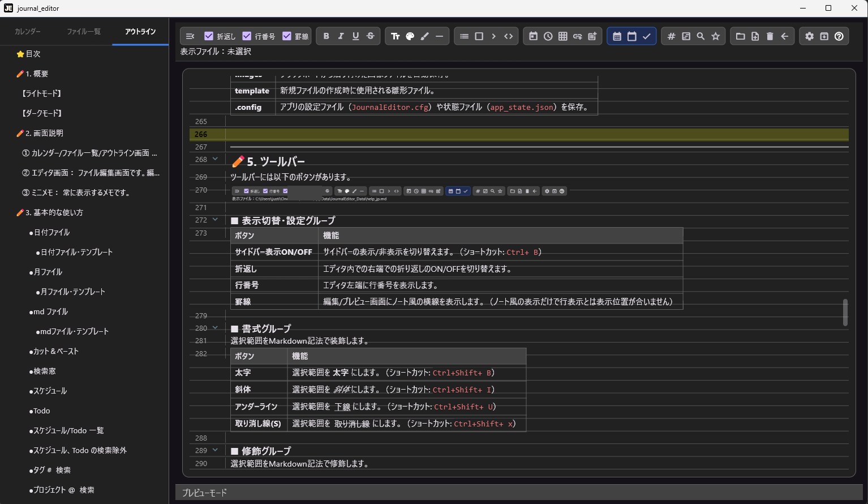Open the color palette icon
Viewport: 868px width, 504px height.
(410, 36)
